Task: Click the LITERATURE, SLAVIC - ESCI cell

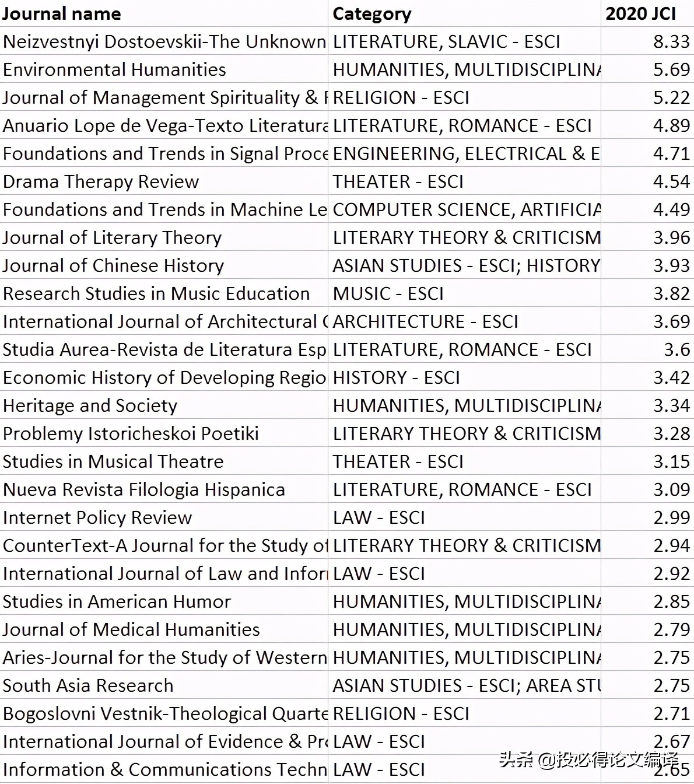Action: 446,42
